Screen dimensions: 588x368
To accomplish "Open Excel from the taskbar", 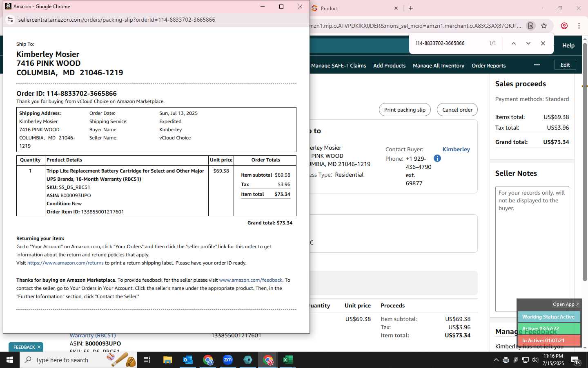I will 288,360.
